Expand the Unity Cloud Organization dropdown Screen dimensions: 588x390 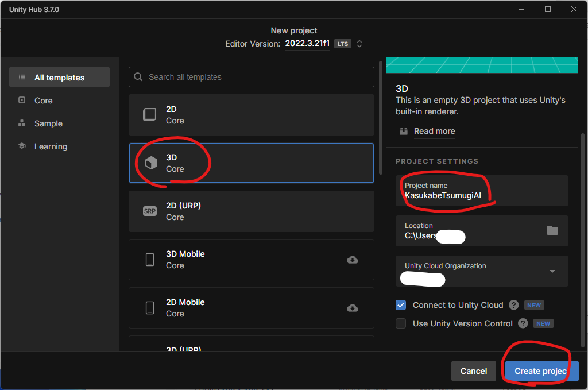[552, 271]
